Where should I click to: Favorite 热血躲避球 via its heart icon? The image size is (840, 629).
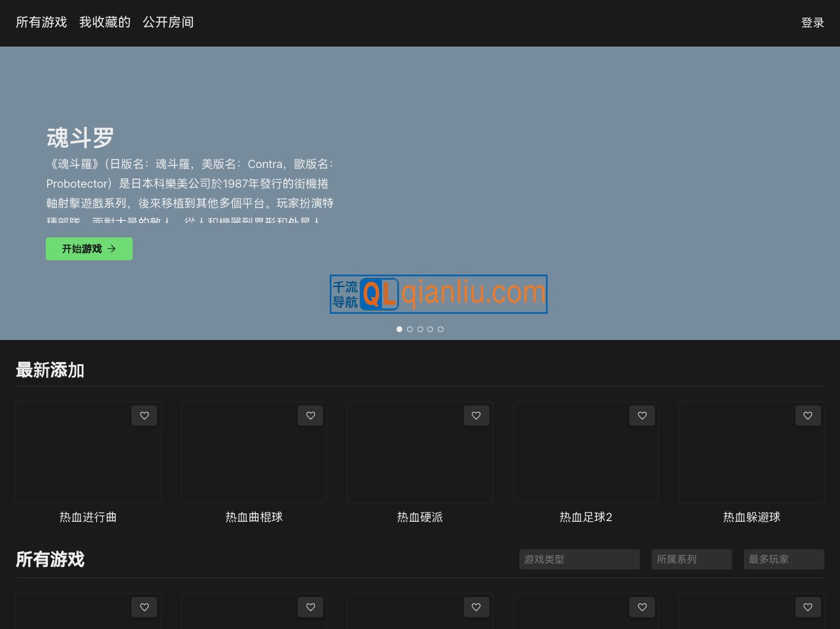808,415
